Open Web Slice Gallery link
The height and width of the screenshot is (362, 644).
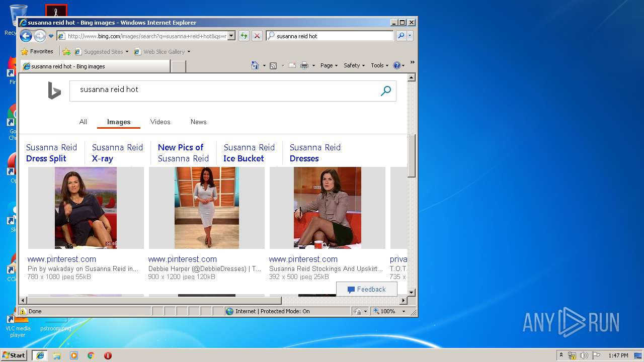pyautogui.click(x=162, y=51)
